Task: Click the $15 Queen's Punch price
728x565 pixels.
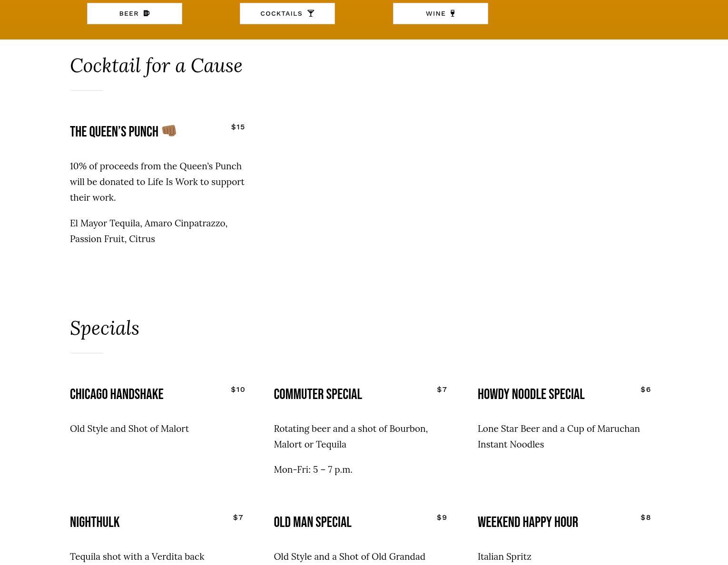Action: pos(238,127)
